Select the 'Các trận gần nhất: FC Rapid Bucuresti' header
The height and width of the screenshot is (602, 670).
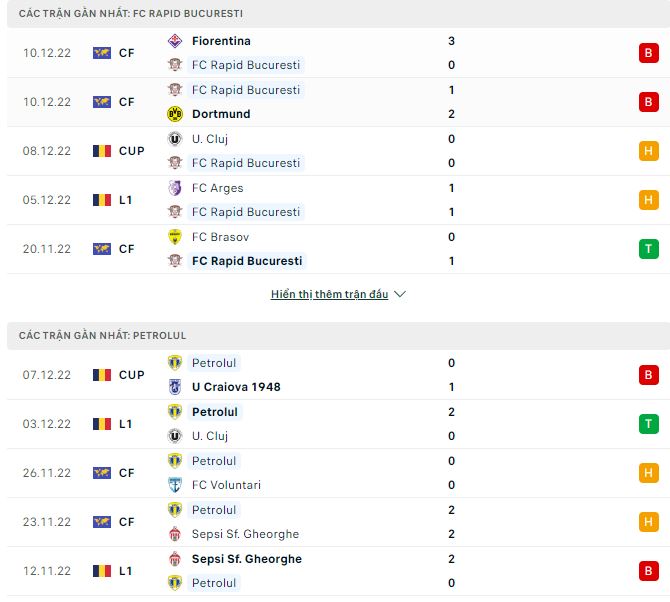(x=129, y=14)
